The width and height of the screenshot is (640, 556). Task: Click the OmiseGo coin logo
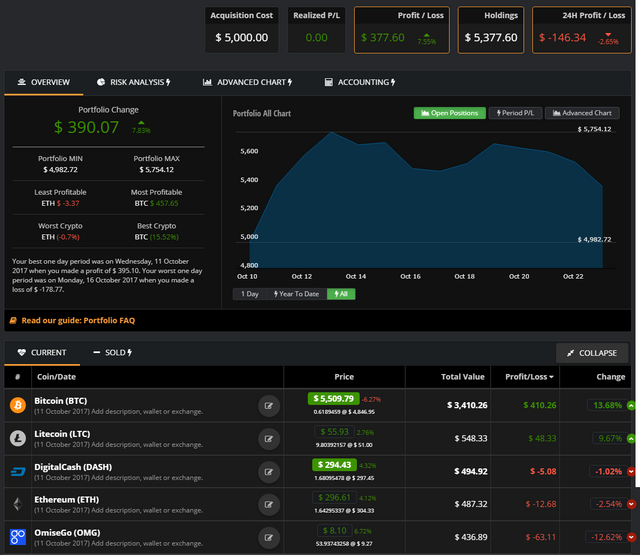tap(18, 537)
